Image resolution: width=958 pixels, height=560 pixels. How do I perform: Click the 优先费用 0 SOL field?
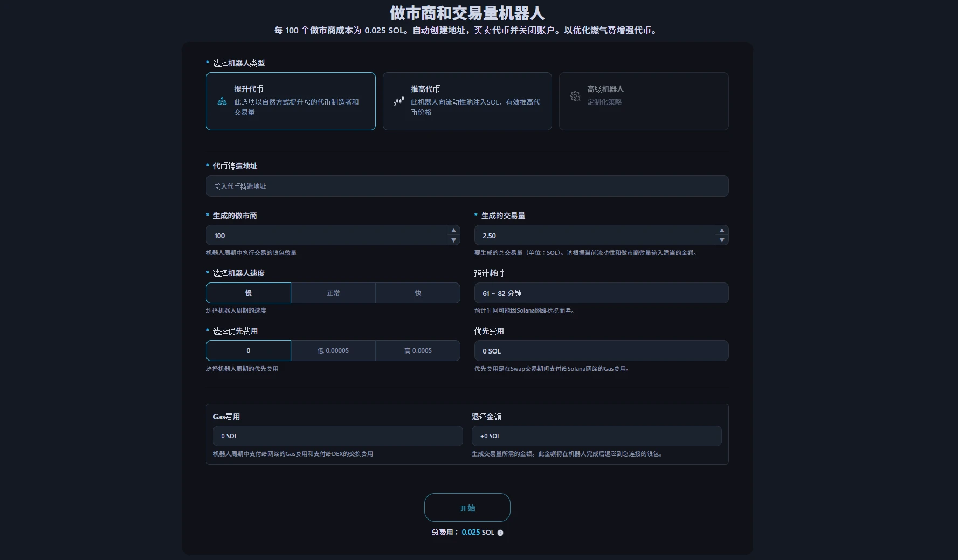pyautogui.click(x=602, y=350)
